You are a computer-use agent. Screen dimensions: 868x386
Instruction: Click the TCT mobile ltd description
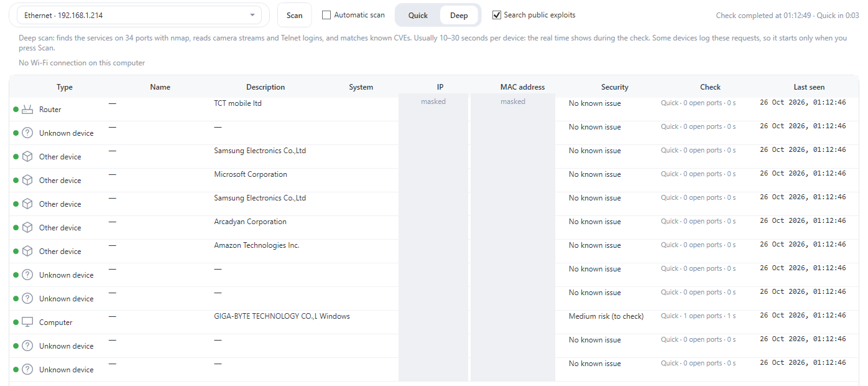tap(238, 103)
